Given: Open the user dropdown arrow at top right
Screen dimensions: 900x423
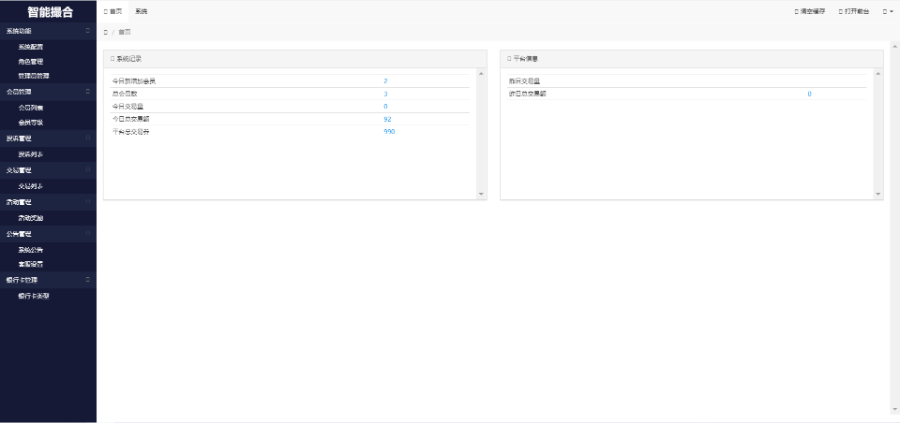Looking at the screenshot, I should [x=891, y=11].
